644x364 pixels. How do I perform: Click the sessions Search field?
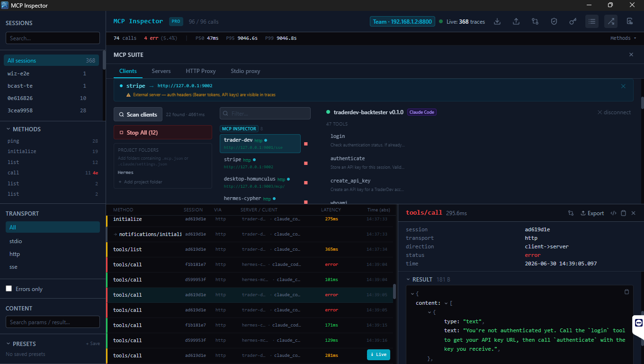53,38
